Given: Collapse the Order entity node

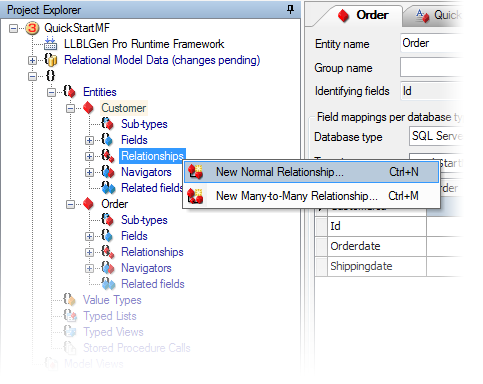Looking at the screenshot, I should tap(70, 204).
